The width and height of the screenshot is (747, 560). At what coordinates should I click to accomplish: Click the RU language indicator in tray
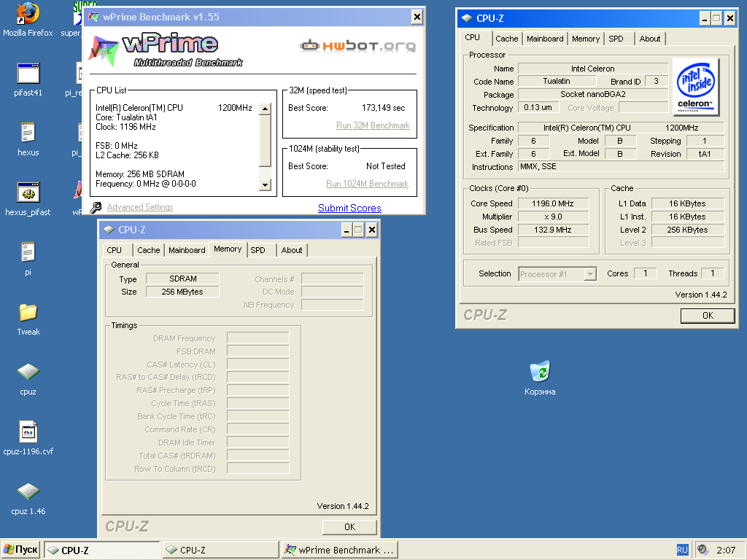[682, 550]
